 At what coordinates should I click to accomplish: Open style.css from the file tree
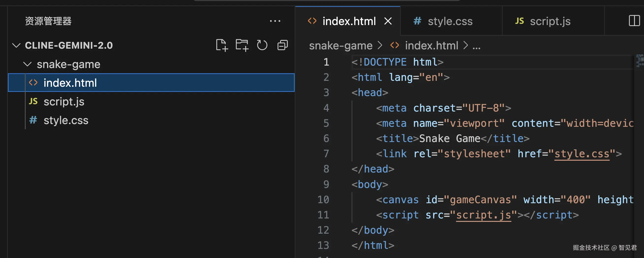click(x=66, y=120)
